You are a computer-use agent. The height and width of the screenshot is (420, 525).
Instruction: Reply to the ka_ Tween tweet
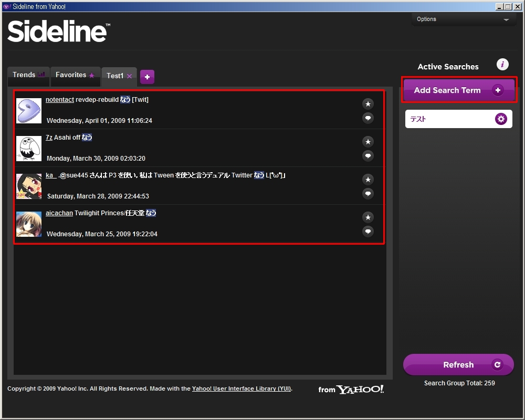[368, 194]
